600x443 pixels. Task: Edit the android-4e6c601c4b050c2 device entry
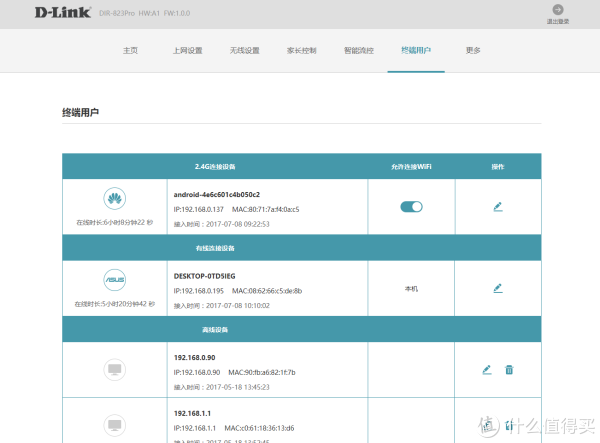point(498,207)
